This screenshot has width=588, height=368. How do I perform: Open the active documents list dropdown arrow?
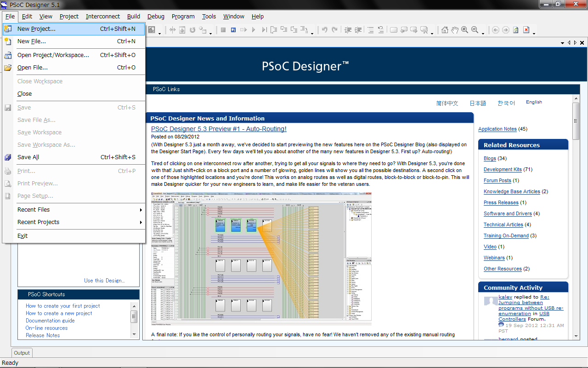coord(563,43)
